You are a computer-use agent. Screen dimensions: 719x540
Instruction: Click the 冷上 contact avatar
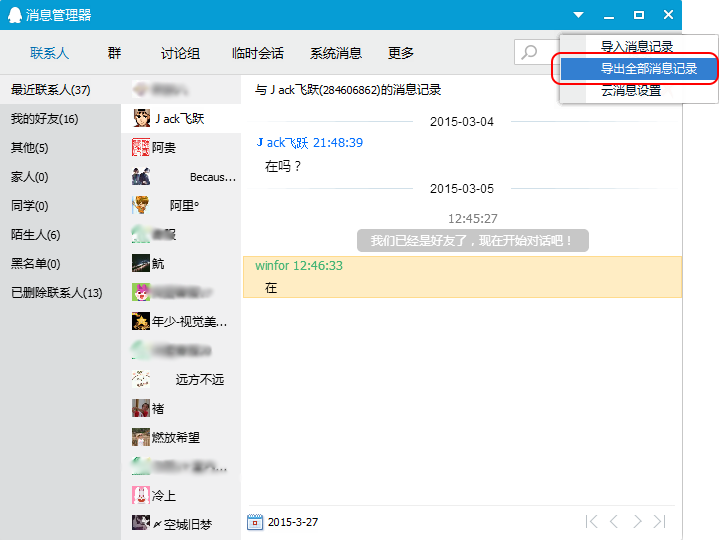(141, 495)
